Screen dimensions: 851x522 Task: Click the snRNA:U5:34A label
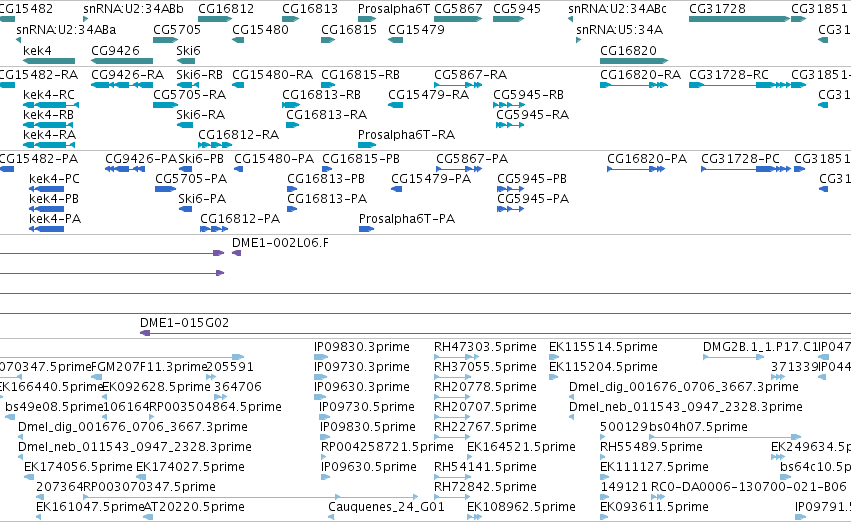(x=619, y=30)
